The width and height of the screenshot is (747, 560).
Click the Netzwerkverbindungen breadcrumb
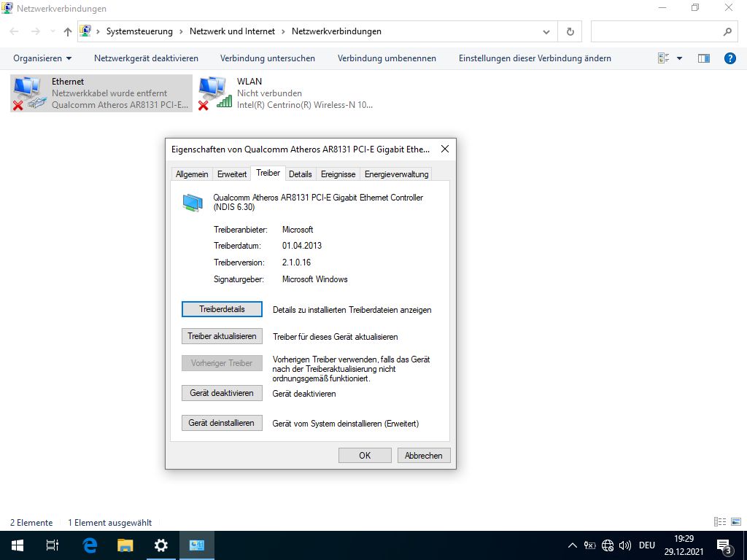point(336,31)
